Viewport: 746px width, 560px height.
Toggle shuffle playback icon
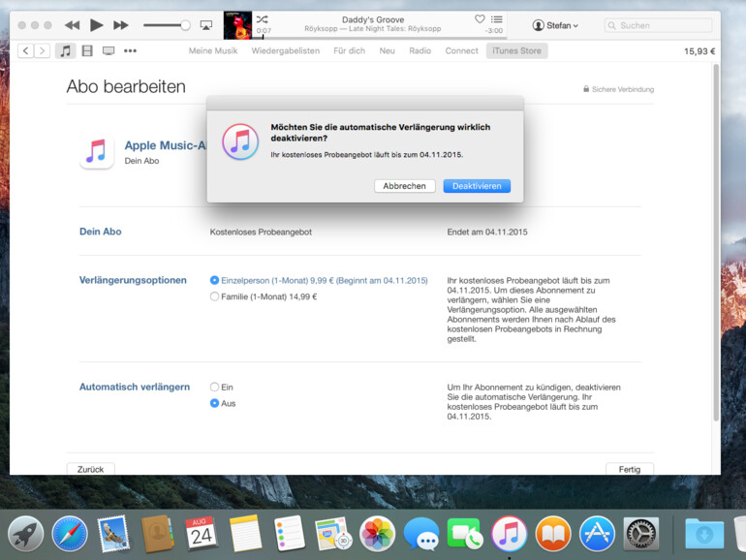(x=263, y=19)
